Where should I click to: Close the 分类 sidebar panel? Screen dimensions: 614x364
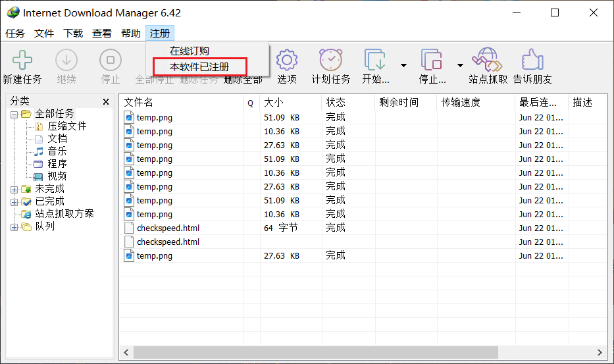106,102
